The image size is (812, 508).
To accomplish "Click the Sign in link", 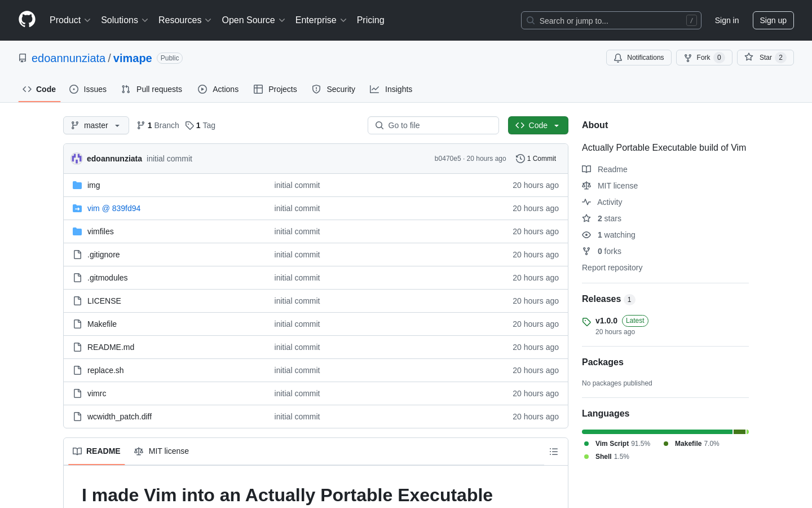I will point(727,20).
